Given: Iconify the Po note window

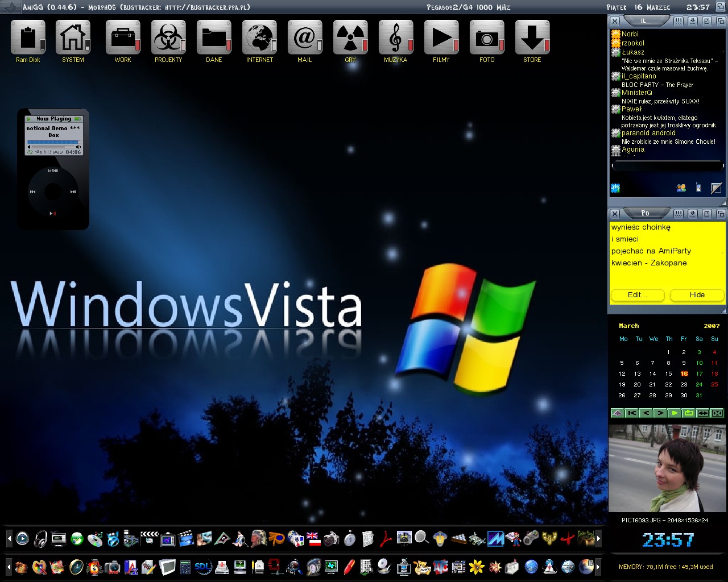Looking at the screenshot, I should tap(693, 214).
